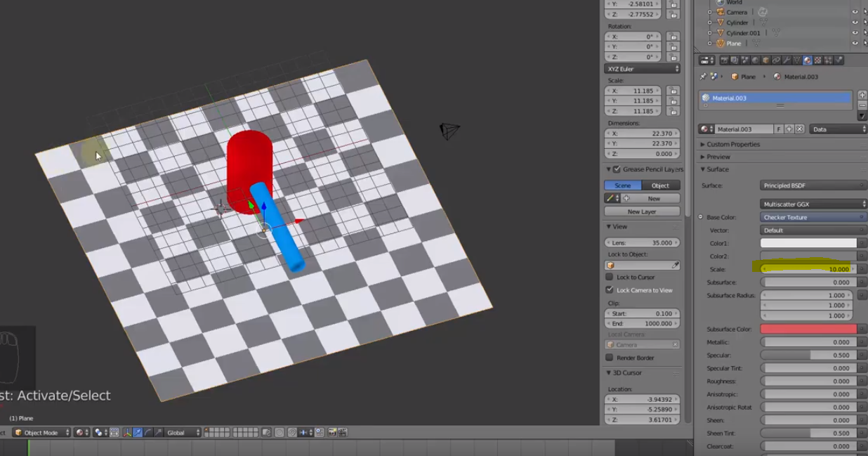
Task: Open the World properties tab
Action: (x=756, y=60)
